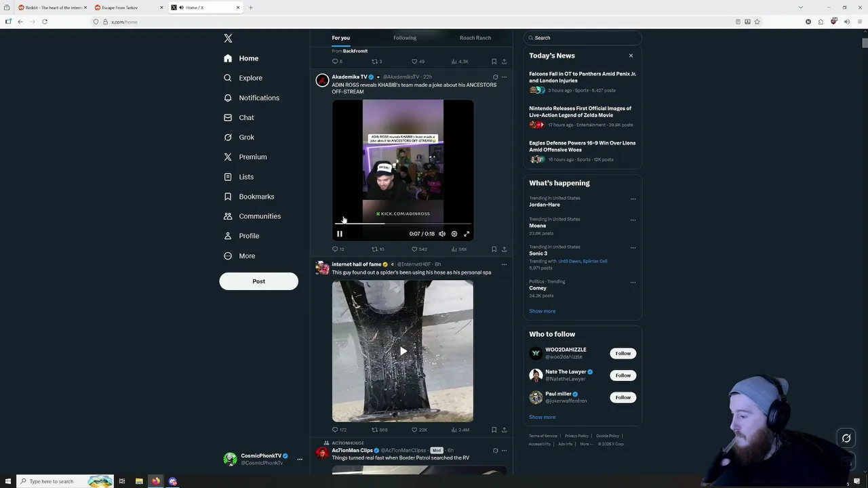Click Show more under Who to follow

click(542, 417)
